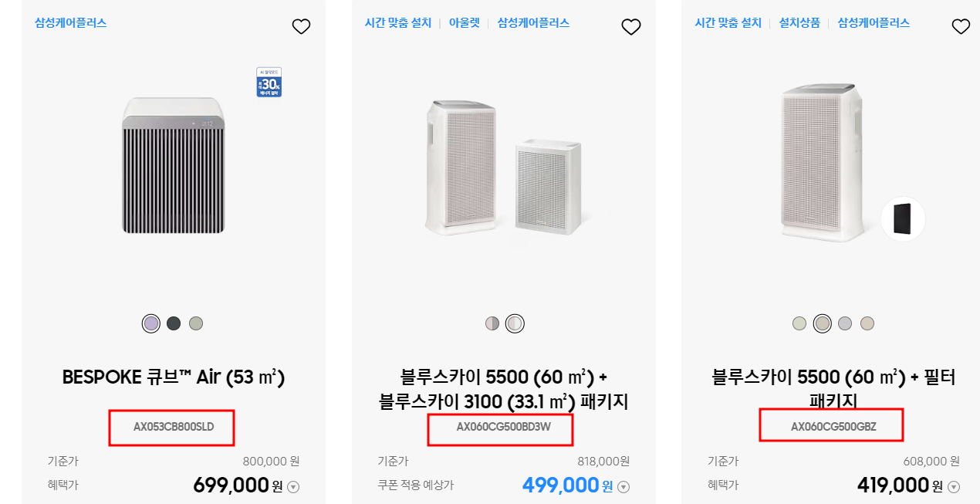Open 삼성케어플러스 on the third product
The image size is (980, 504).
click(872, 23)
